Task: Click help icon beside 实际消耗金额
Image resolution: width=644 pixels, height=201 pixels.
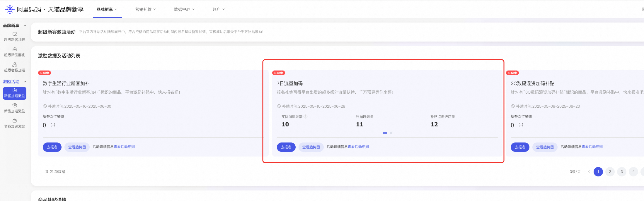Action: click(x=306, y=116)
